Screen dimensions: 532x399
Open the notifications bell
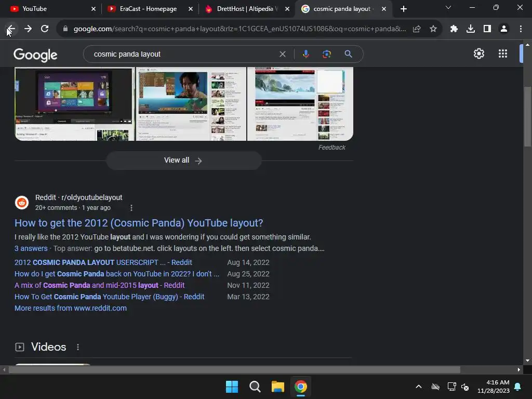coord(518,387)
